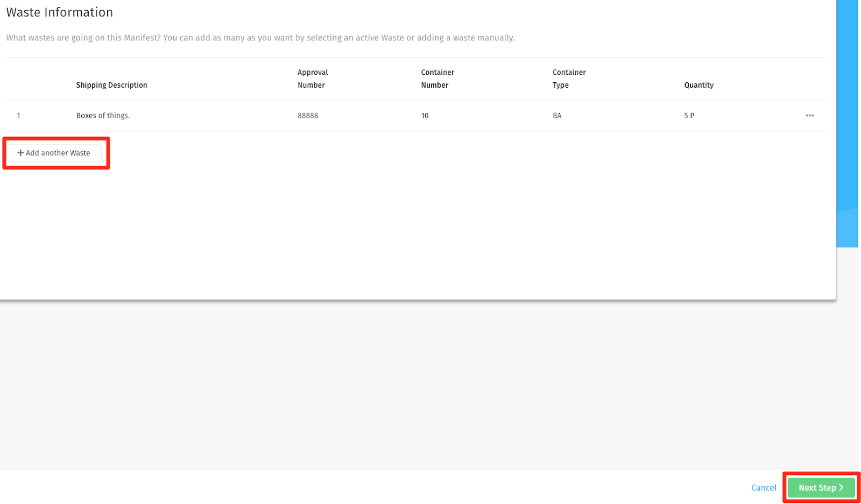861x504 pixels.
Task: Click the Container Number column header
Action: 437,79
